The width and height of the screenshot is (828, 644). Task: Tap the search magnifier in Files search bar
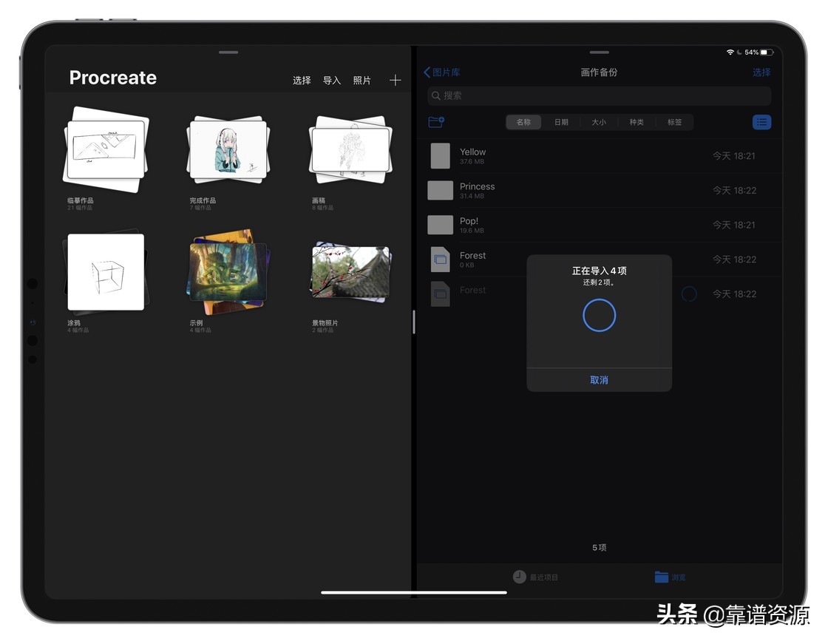tap(436, 96)
